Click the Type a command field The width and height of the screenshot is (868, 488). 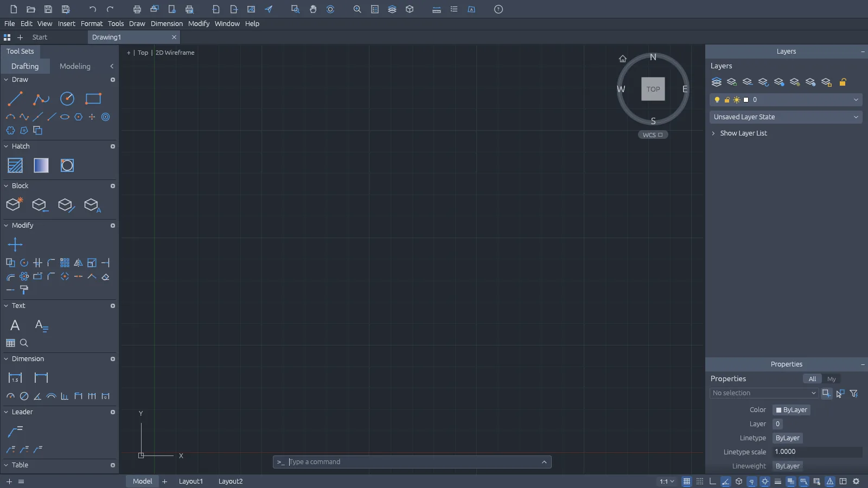pyautogui.click(x=412, y=462)
